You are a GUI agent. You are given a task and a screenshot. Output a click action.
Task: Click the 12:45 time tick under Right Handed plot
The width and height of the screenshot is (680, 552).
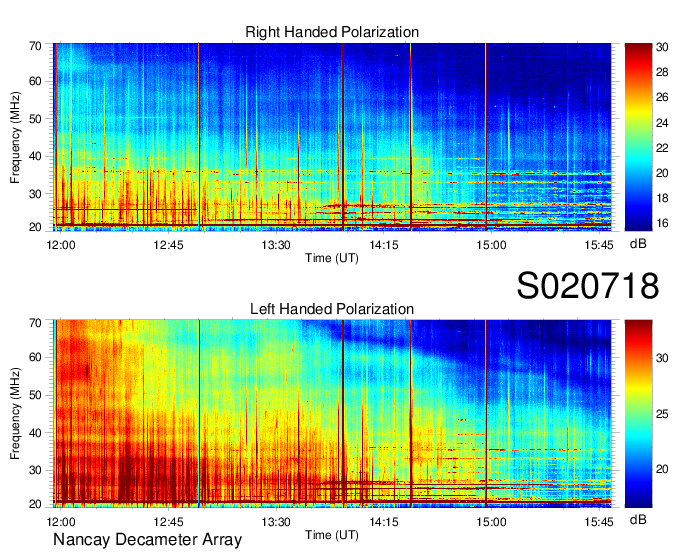point(168,245)
